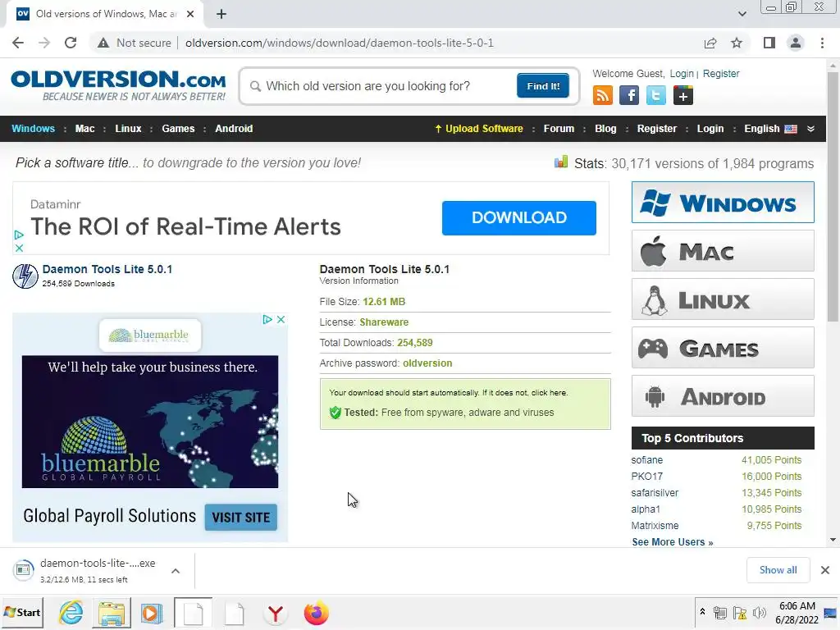The image size is (840, 630).
Task: Select Mac in the navigation bar
Action: (x=84, y=129)
